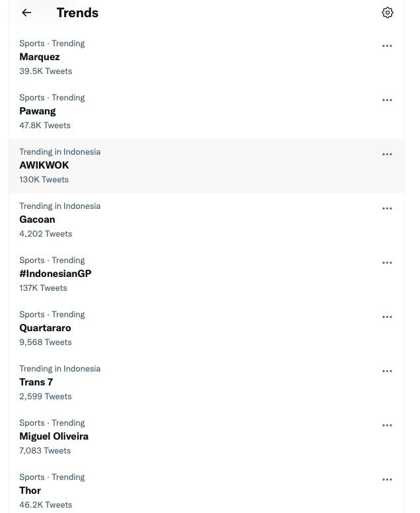The image size is (420, 513).
Task: View the Quartararo trending topic
Action: (207, 329)
